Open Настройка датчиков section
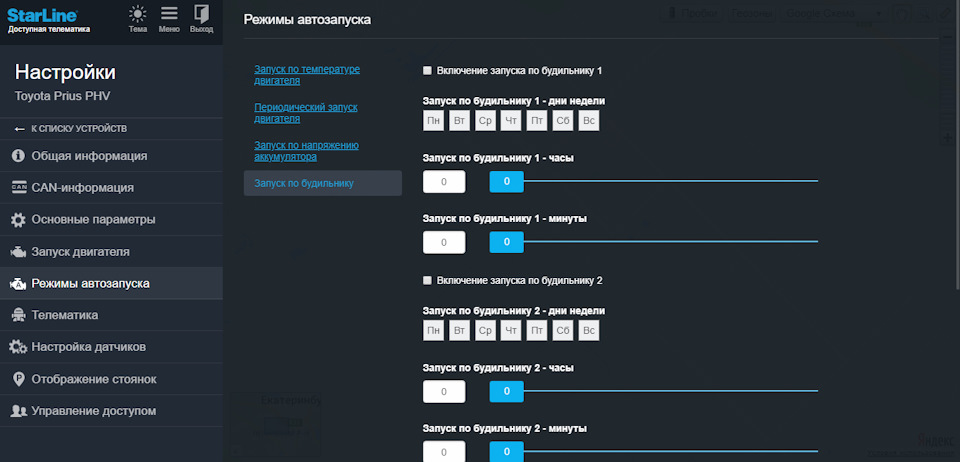 point(111,347)
